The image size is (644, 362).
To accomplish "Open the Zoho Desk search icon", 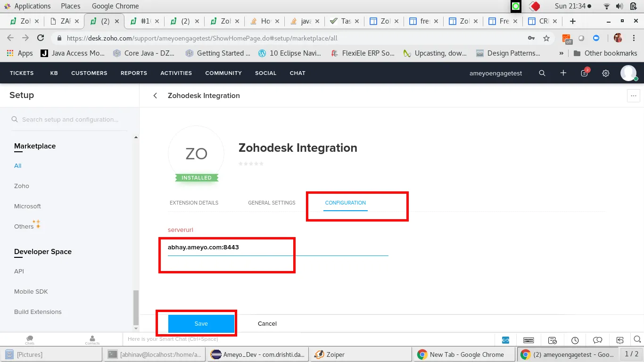I will 542,73.
